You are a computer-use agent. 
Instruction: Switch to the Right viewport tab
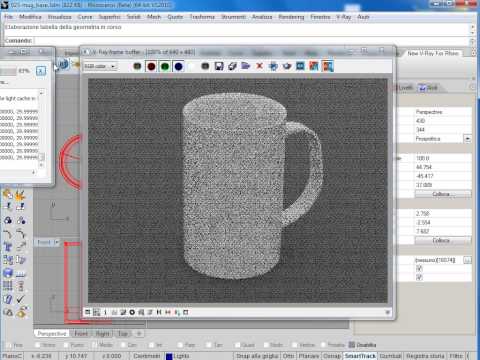[x=102, y=333]
